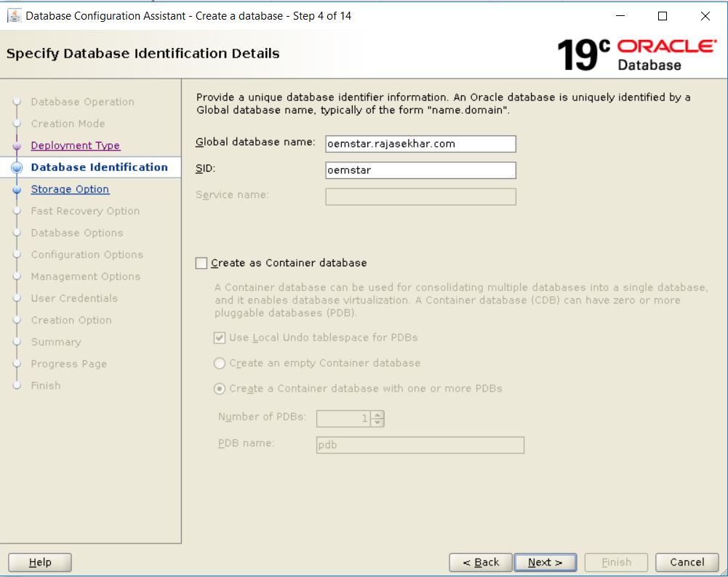
Task: Select Create an empty Container database
Action: pos(220,363)
